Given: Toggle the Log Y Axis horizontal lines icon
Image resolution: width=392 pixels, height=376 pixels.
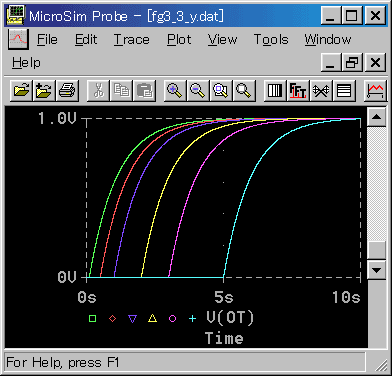Looking at the screenshot, I should pyautogui.click(x=344, y=90).
